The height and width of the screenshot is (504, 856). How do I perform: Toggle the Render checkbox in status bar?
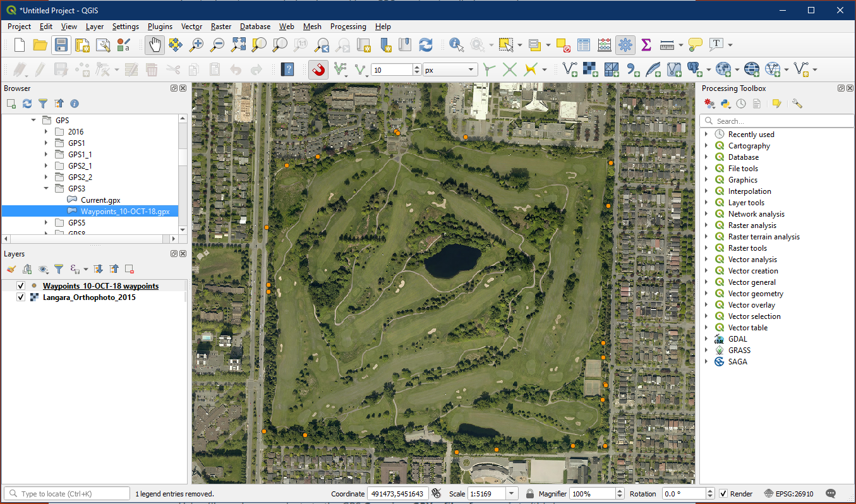click(x=724, y=494)
